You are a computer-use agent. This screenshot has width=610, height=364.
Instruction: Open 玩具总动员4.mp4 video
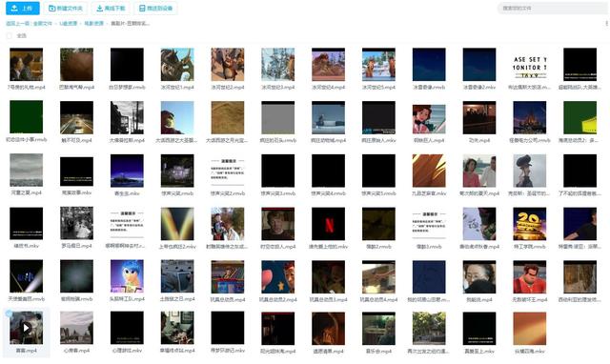point(378,276)
